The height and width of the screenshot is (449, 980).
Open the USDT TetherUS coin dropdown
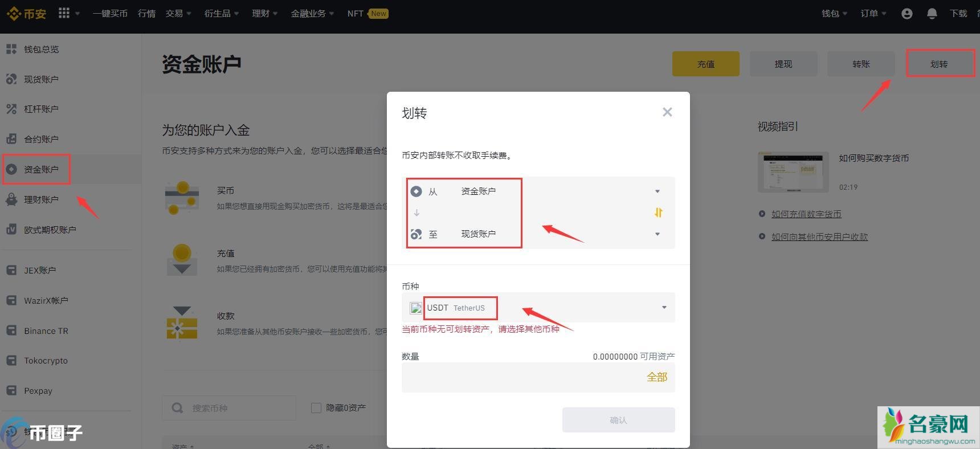(x=538, y=308)
